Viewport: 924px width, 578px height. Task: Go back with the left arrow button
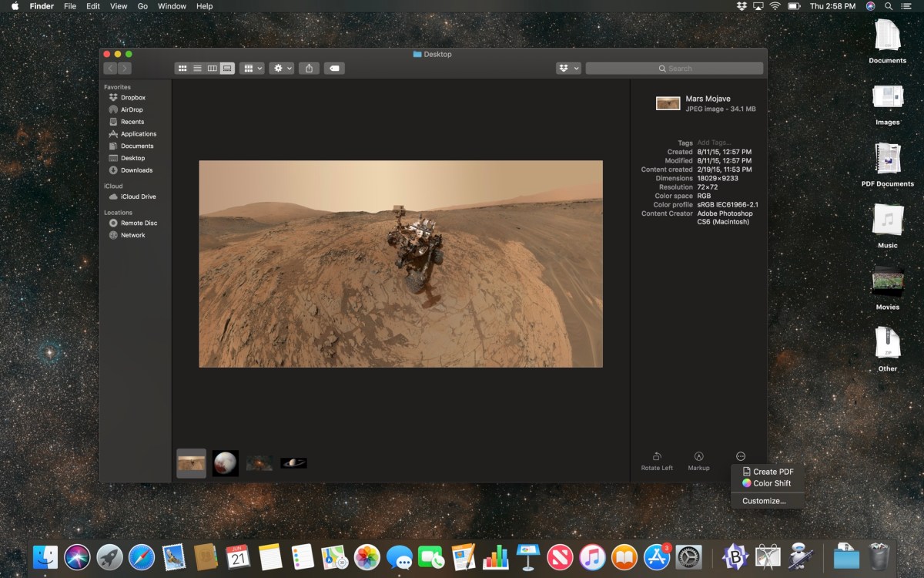(x=110, y=69)
